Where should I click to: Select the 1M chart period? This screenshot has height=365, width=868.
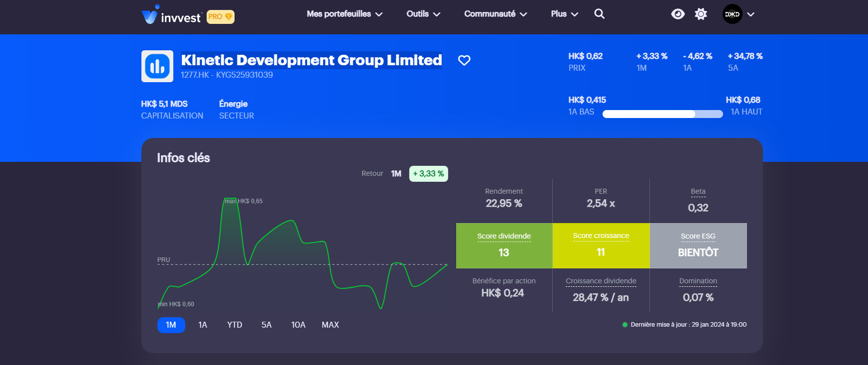(171, 325)
